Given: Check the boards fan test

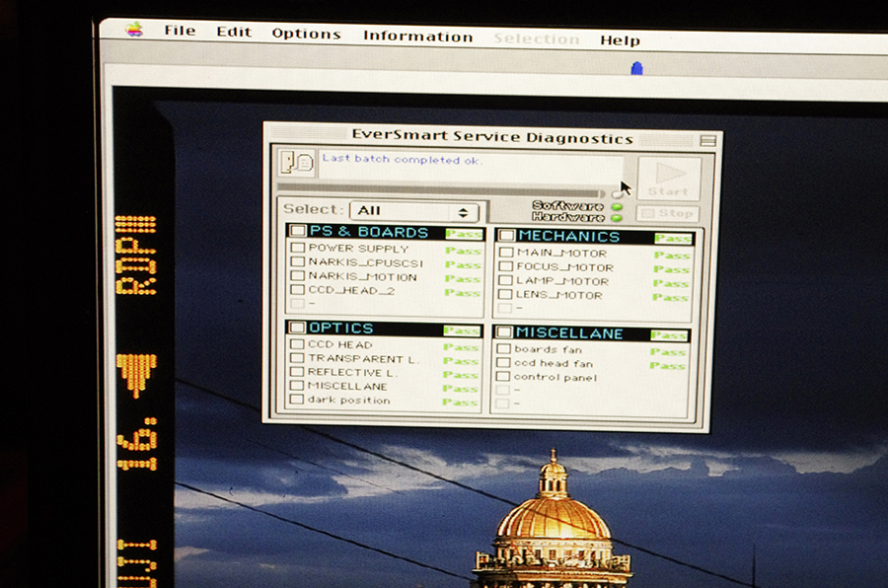Looking at the screenshot, I should (503, 349).
